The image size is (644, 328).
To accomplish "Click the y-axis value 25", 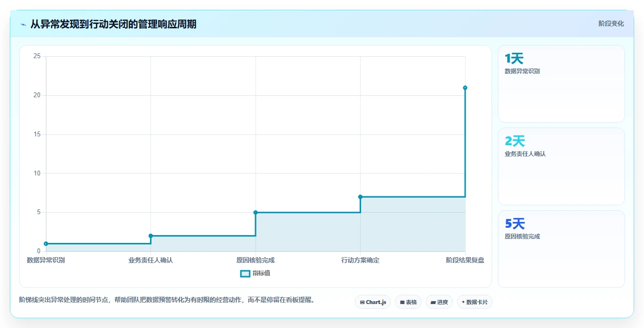I will pyautogui.click(x=37, y=56).
